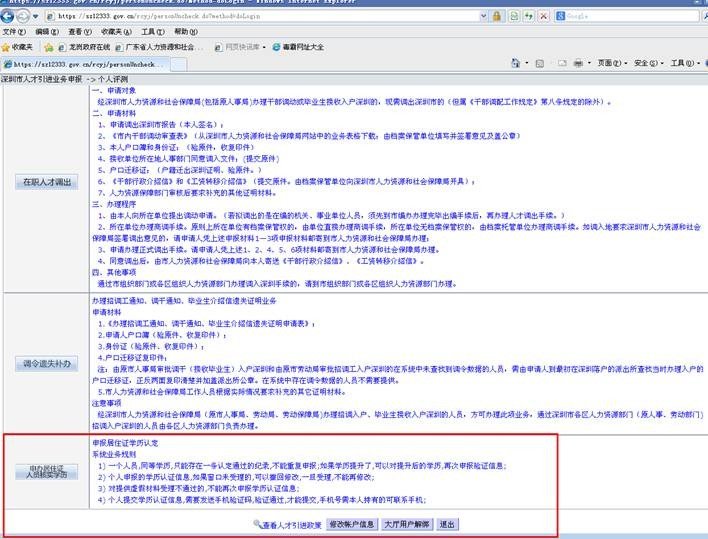Screen dimensions: 708x539
Task: Click the 一、申请对象 heading
Action: [x=114, y=90]
